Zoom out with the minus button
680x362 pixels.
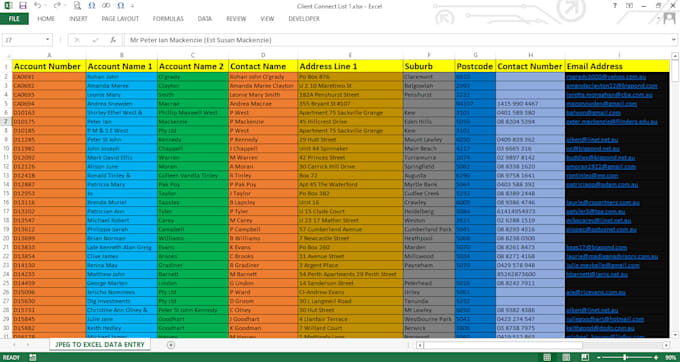(x=599, y=358)
